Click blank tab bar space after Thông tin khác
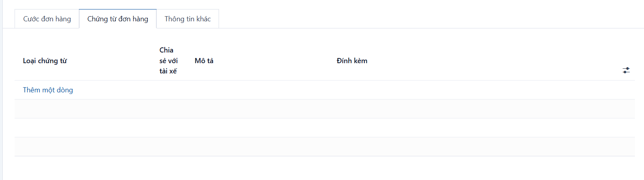 (x=431, y=19)
